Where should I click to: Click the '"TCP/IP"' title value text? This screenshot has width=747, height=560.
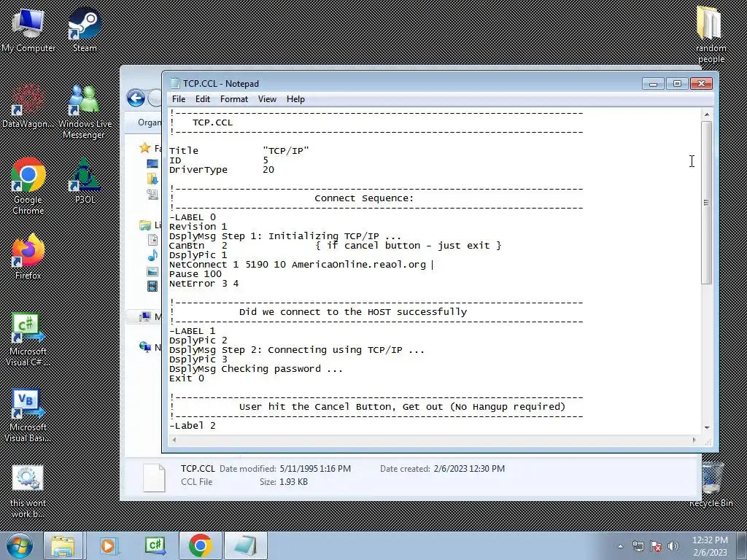[286, 151]
